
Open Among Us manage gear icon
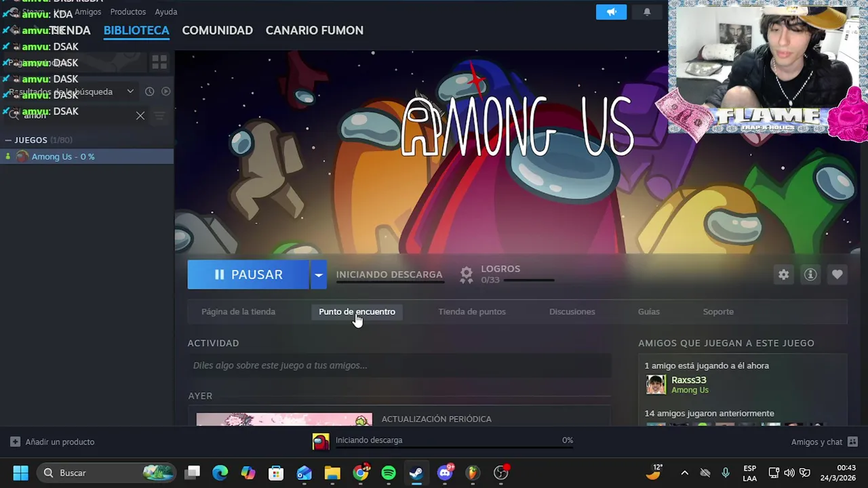[784, 274]
